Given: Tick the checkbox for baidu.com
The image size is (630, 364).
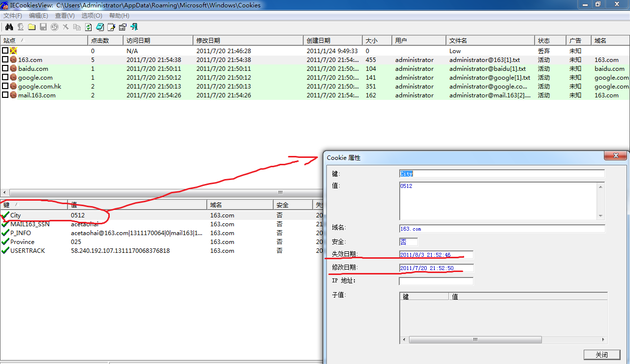Looking at the screenshot, I should pos(5,68).
